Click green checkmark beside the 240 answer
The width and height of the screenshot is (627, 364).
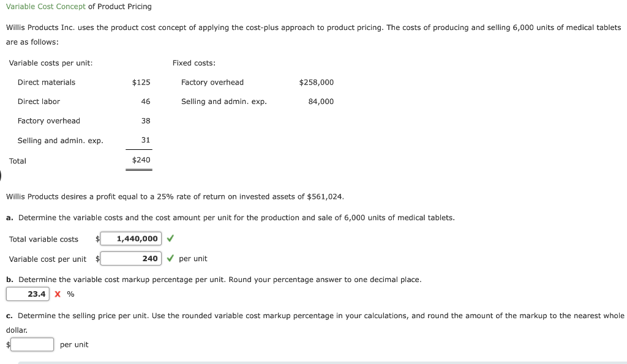(x=170, y=259)
